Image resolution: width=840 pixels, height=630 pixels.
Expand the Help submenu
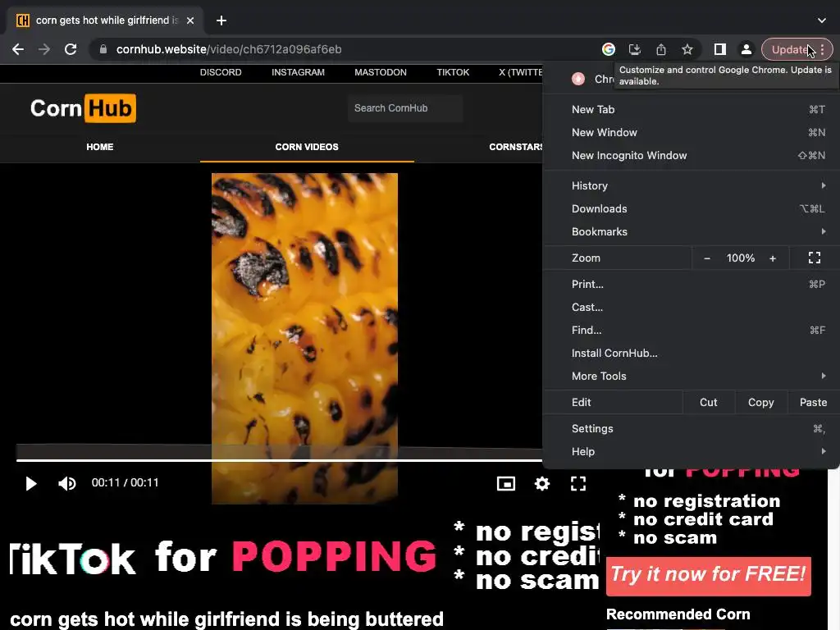pyautogui.click(x=691, y=452)
